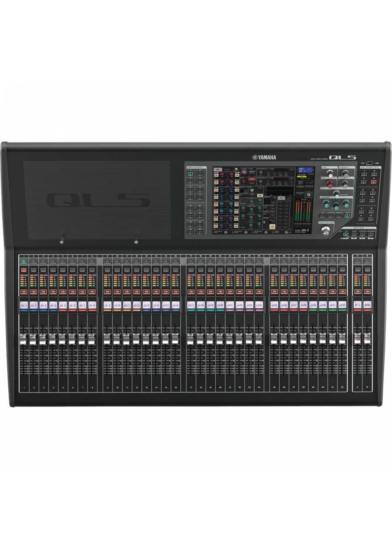Select channel 8 with its SEL key
The width and height of the screenshot is (392, 549).
click(91, 261)
